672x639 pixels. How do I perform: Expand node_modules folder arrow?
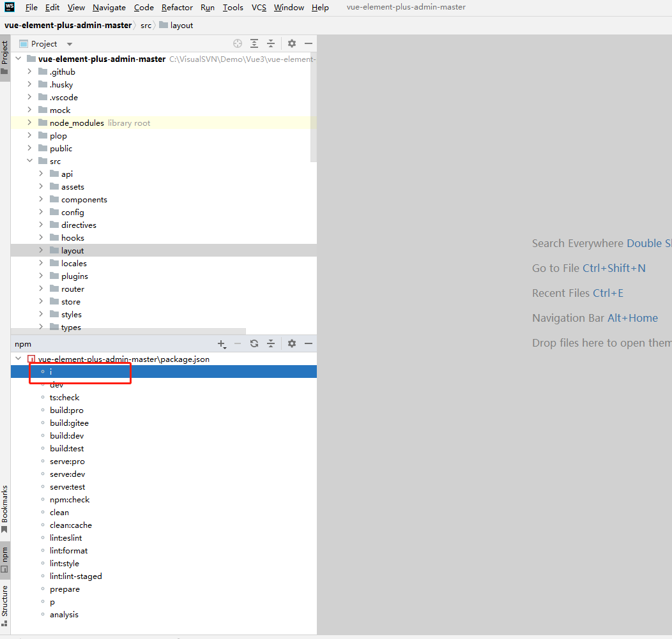pyautogui.click(x=29, y=123)
